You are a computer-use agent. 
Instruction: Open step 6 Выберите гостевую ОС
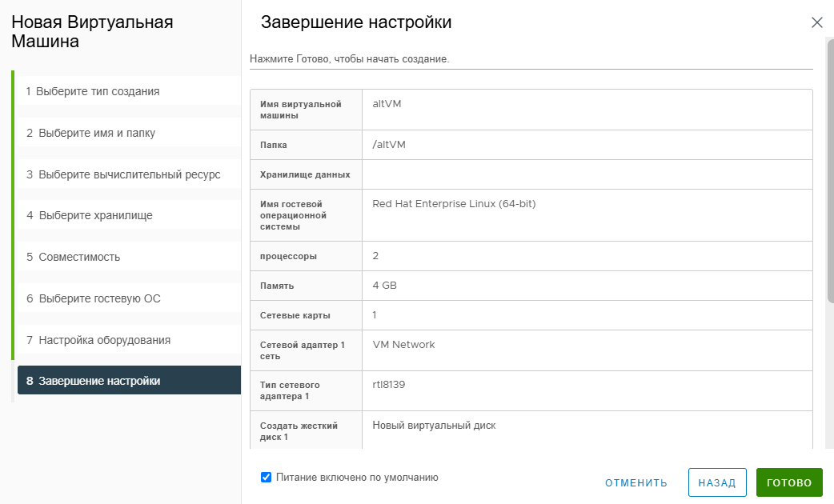tap(129, 298)
